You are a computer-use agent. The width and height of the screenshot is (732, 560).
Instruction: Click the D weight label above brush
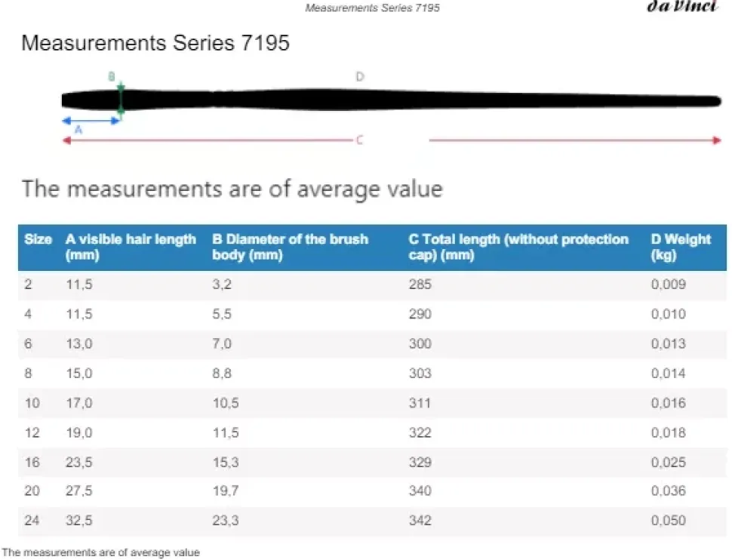pyautogui.click(x=359, y=77)
